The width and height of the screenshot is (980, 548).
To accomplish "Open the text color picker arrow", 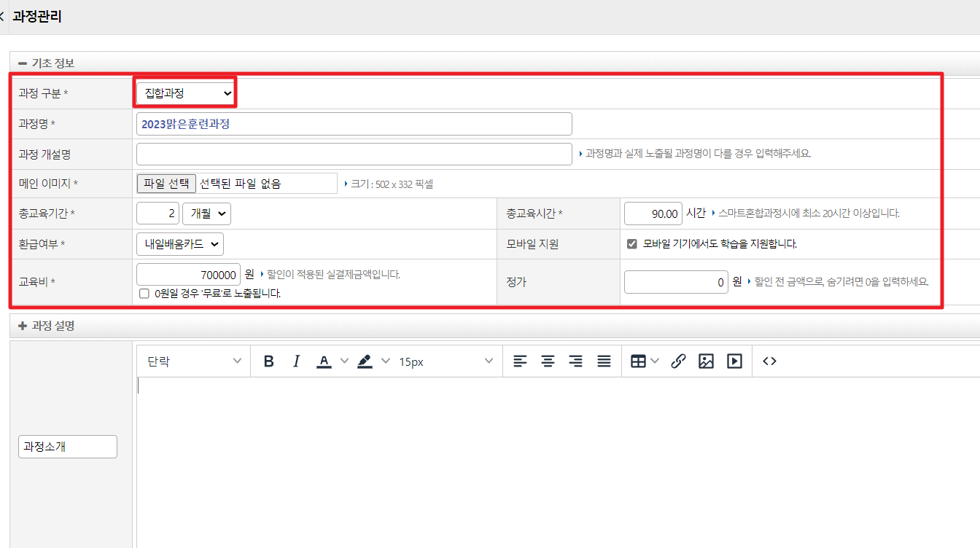I will (x=345, y=361).
